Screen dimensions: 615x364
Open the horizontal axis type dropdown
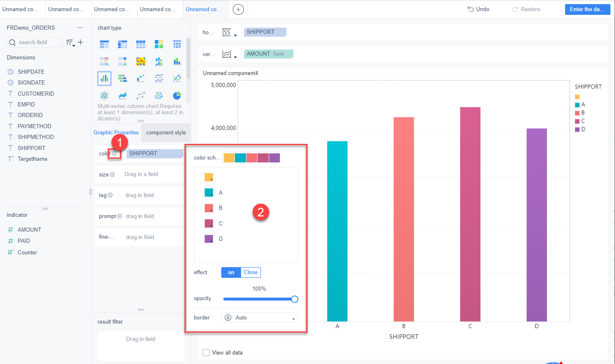(229, 33)
